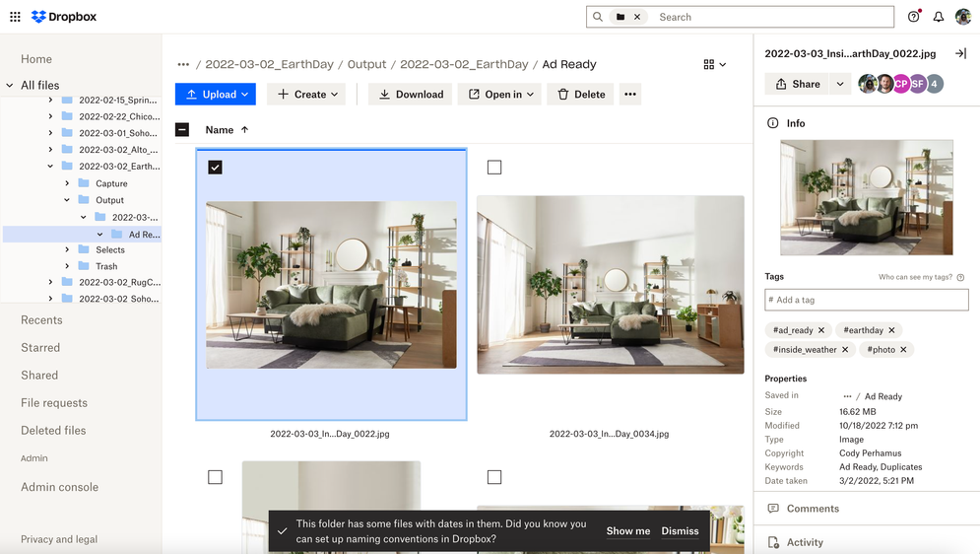Open the 'Open in' dropdown
980x554 pixels.
tap(499, 95)
